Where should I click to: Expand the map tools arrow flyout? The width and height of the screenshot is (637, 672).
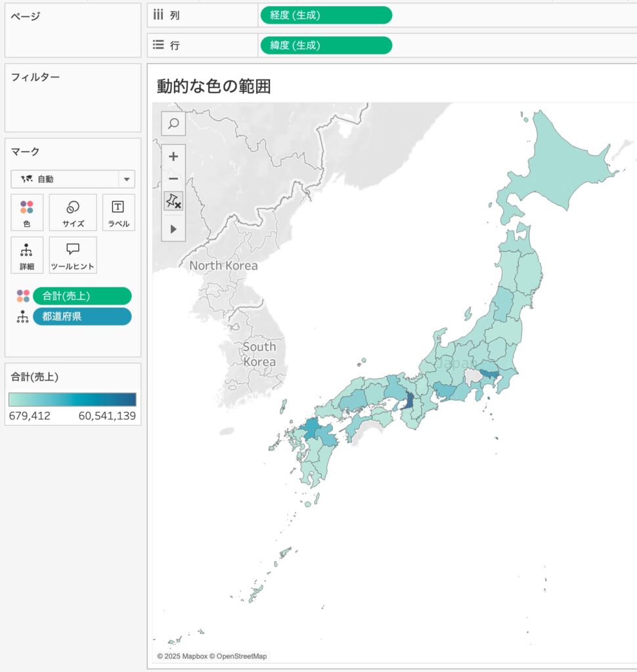point(173,229)
